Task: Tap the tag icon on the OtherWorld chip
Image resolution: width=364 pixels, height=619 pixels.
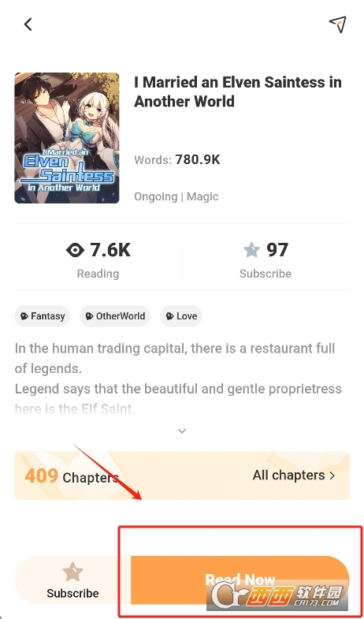Action: tap(90, 316)
